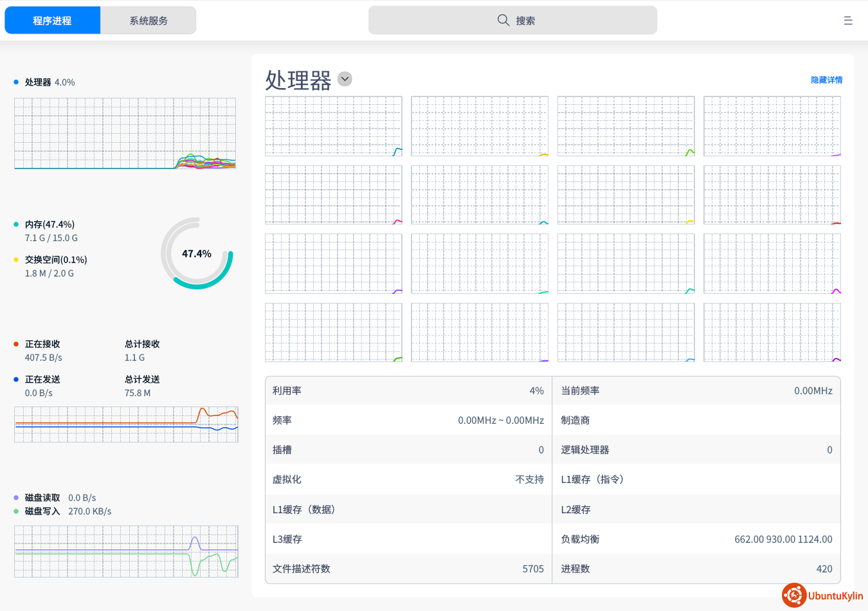Click 隐藏详情 link
This screenshot has width=868, height=611.
coord(826,80)
